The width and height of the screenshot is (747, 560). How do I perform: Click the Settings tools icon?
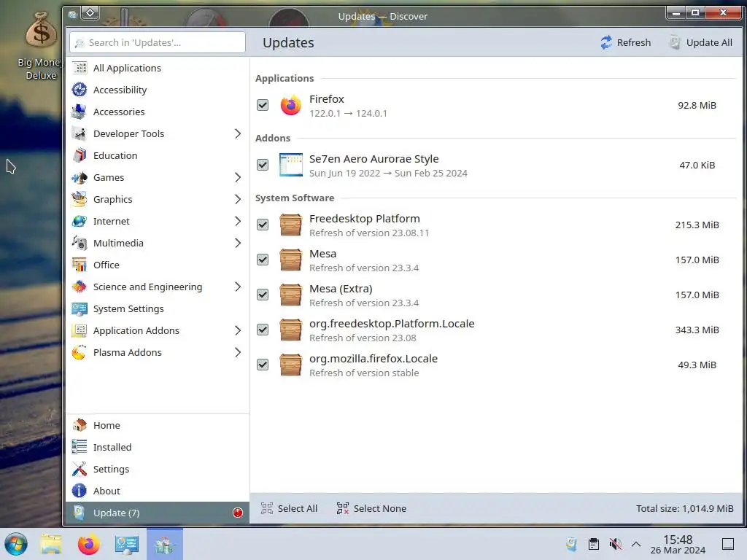coord(80,469)
